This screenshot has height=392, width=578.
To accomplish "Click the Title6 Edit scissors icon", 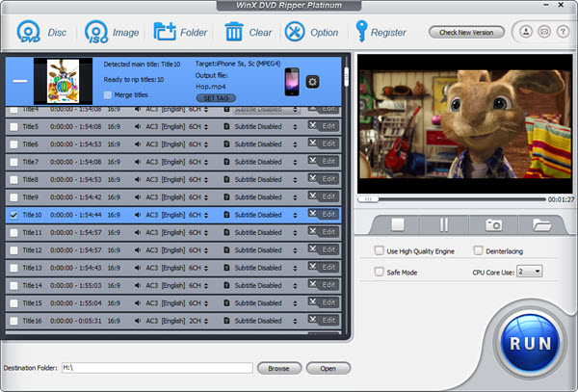I will (x=312, y=143).
